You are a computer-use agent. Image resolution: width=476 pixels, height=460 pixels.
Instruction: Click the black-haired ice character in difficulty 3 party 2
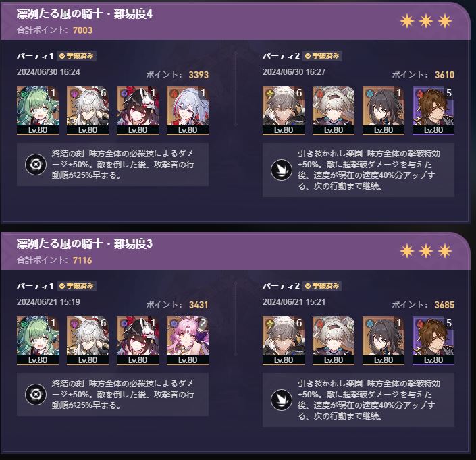(x=384, y=341)
